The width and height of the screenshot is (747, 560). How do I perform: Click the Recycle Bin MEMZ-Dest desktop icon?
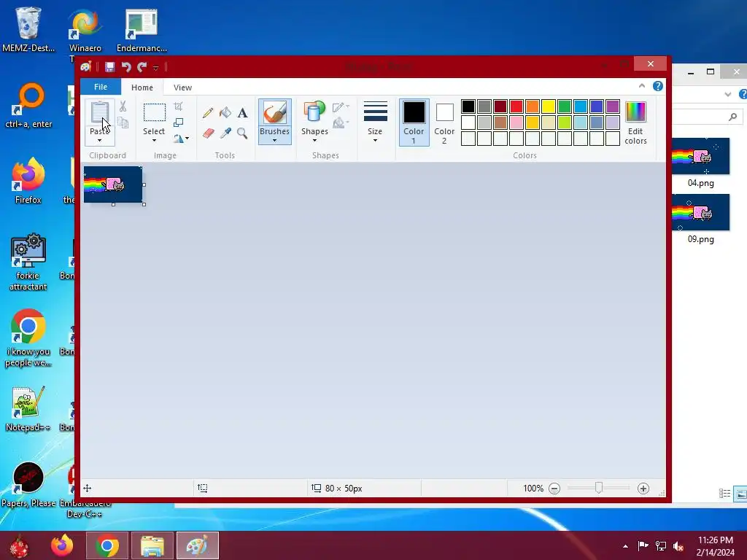coord(28,29)
